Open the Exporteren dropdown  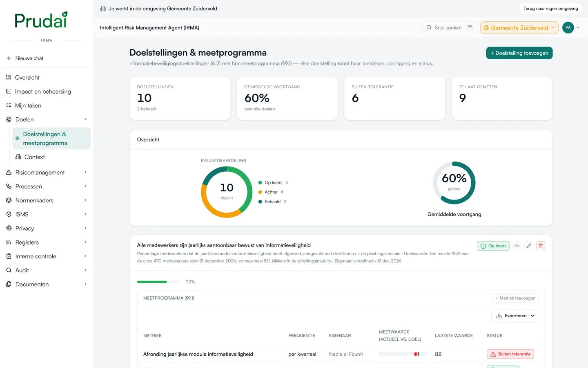click(x=515, y=316)
